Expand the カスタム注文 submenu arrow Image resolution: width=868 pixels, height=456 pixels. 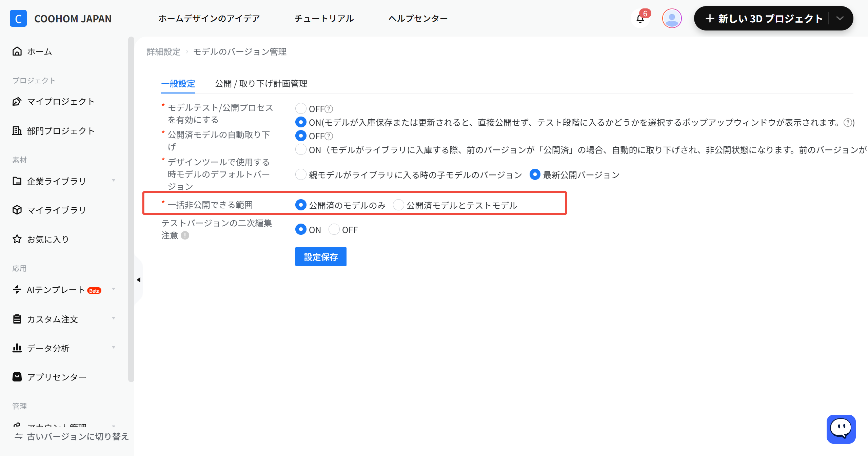[114, 318]
